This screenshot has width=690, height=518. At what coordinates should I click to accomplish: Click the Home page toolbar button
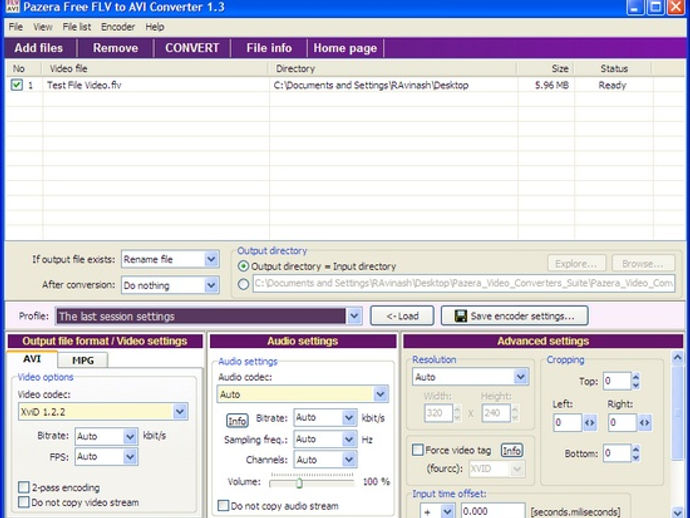(345, 48)
